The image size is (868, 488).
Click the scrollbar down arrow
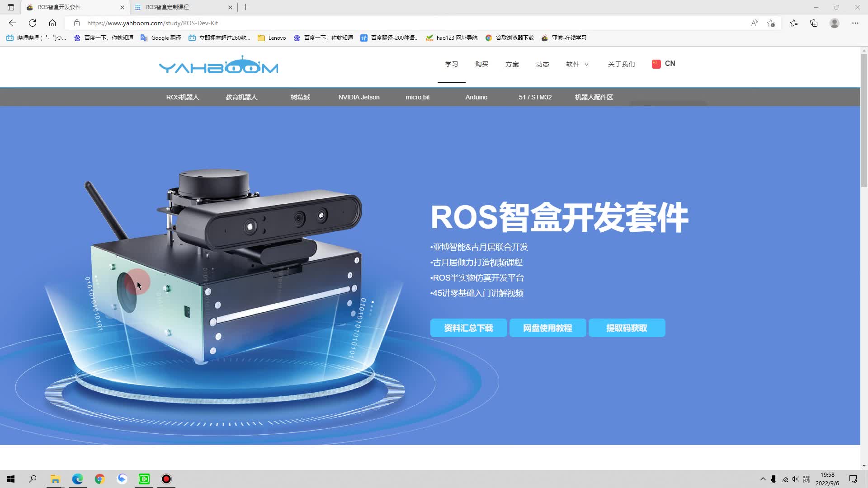coord(864,465)
